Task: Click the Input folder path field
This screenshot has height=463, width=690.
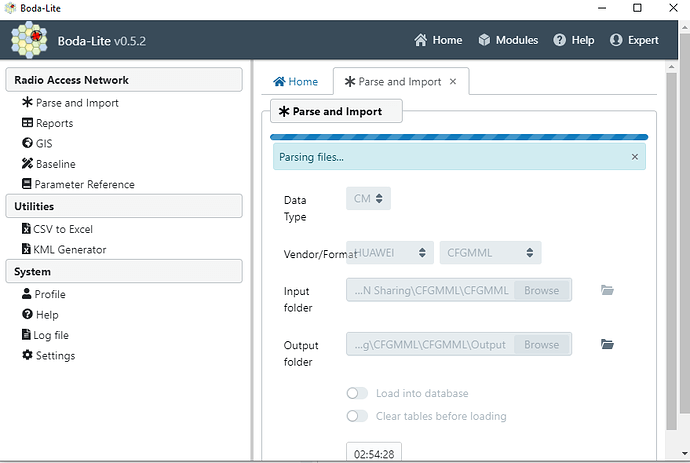Action: pos(430,290)
